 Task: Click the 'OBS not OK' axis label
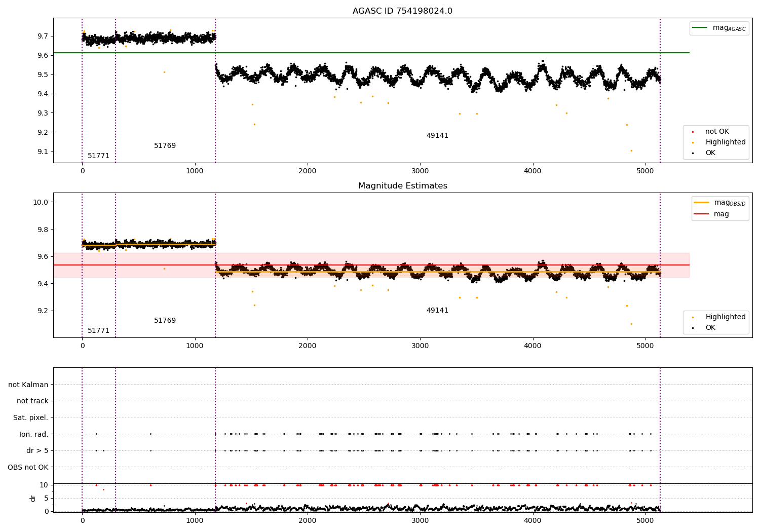tap(28, 467)
